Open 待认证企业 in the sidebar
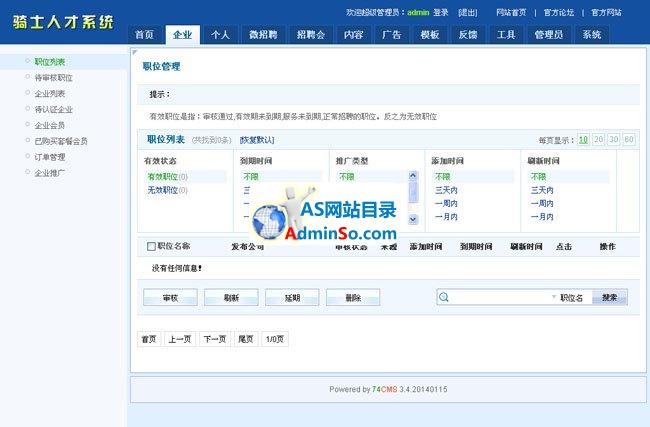Image resolution: width=650 pixels, height=427 pixels. (x=53, y=109)
